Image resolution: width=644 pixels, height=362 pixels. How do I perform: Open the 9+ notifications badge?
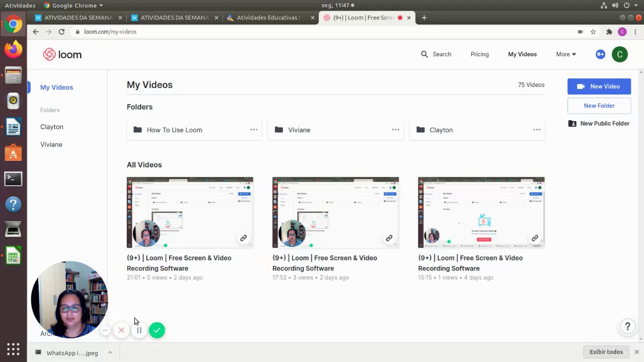pyautogui.click(x=600, y=54)
